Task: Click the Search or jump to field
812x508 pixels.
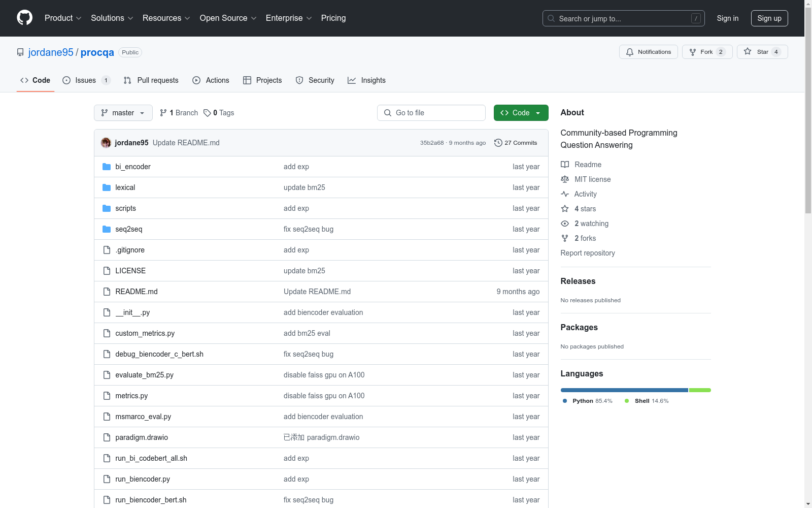Action: pyautogui.click(x=624, y=18)
